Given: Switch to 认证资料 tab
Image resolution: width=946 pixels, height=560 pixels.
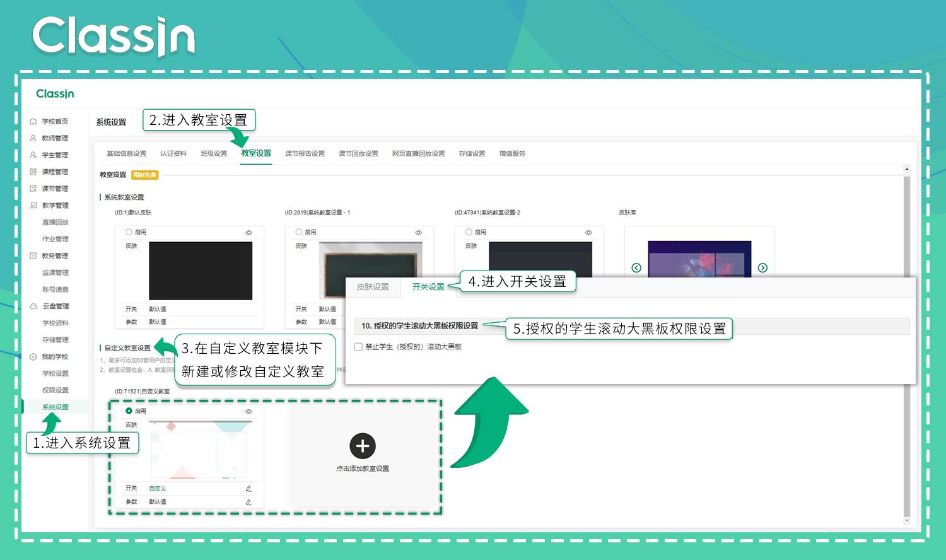Looking at the screenshot, I should (173, 153).
